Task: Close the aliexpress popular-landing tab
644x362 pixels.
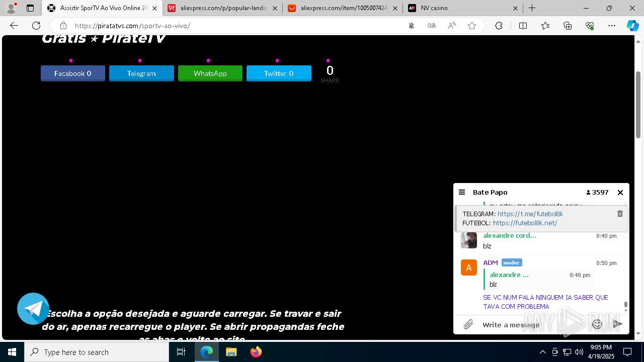Action: 275,8
